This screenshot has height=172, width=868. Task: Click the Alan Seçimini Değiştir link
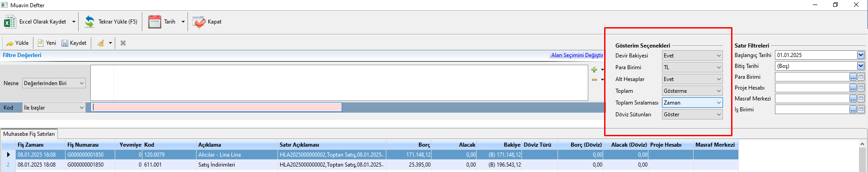point(577,55)
